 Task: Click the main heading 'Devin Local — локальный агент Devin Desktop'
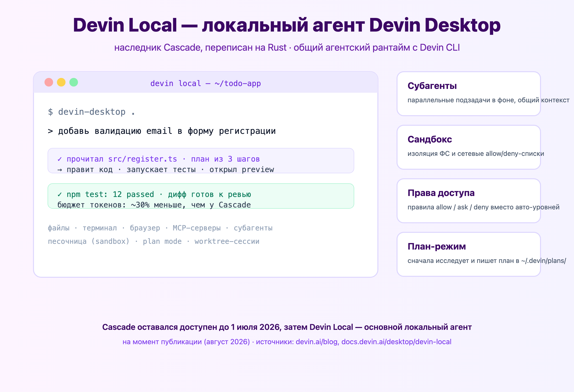(287, 25)
